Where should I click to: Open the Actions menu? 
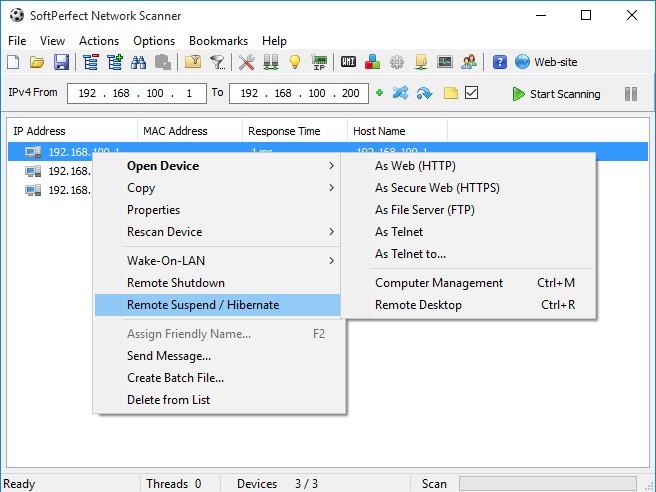tap(99, 41)
